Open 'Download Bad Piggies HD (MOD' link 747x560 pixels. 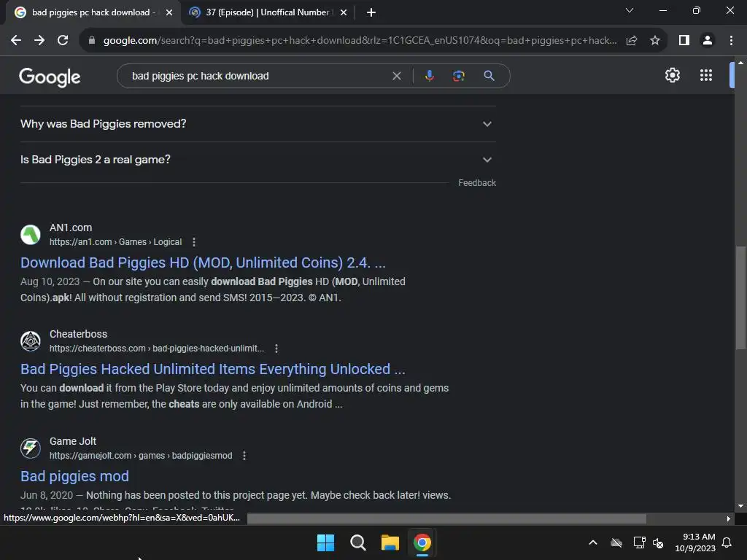[x=203, y=262]
